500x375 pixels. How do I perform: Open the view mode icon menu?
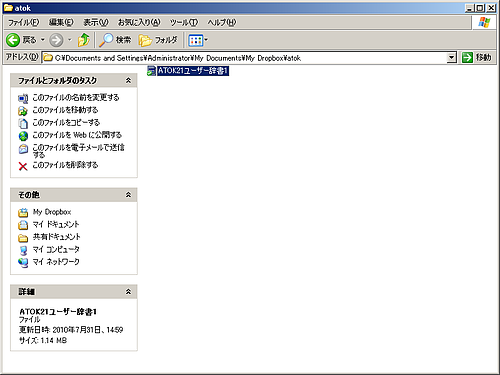tap(198, 40)
